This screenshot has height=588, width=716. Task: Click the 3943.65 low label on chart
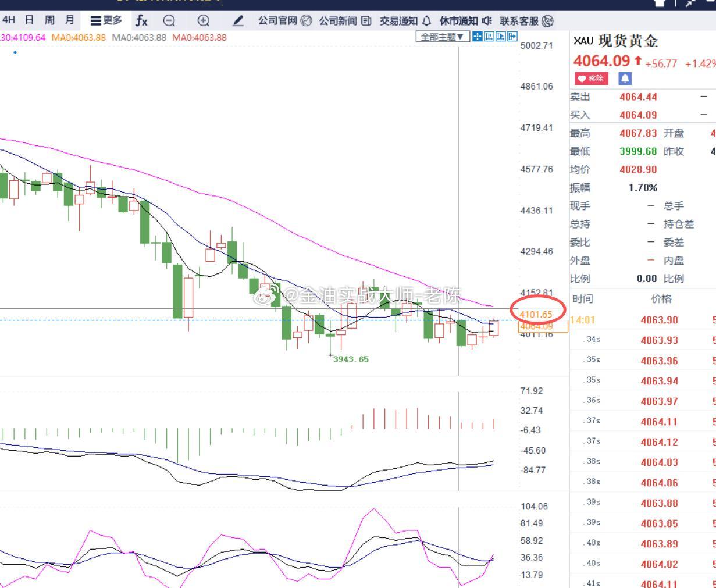click(351, 359)
